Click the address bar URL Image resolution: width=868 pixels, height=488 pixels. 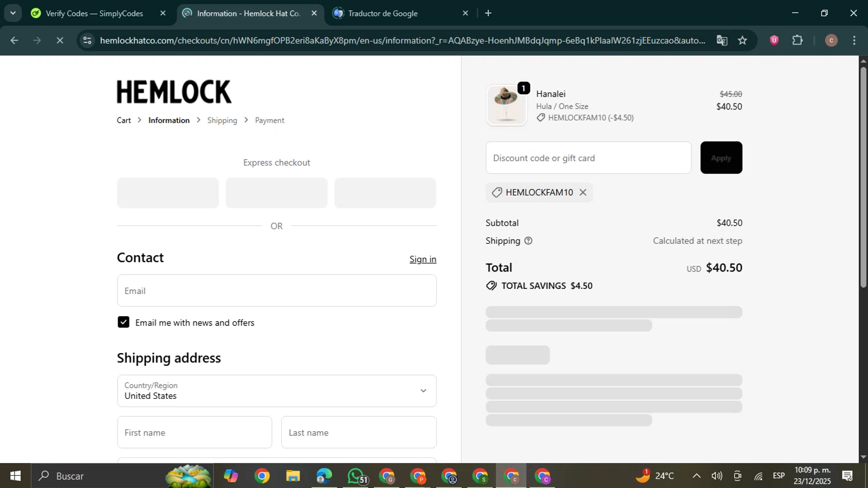(x=402, y=41)
